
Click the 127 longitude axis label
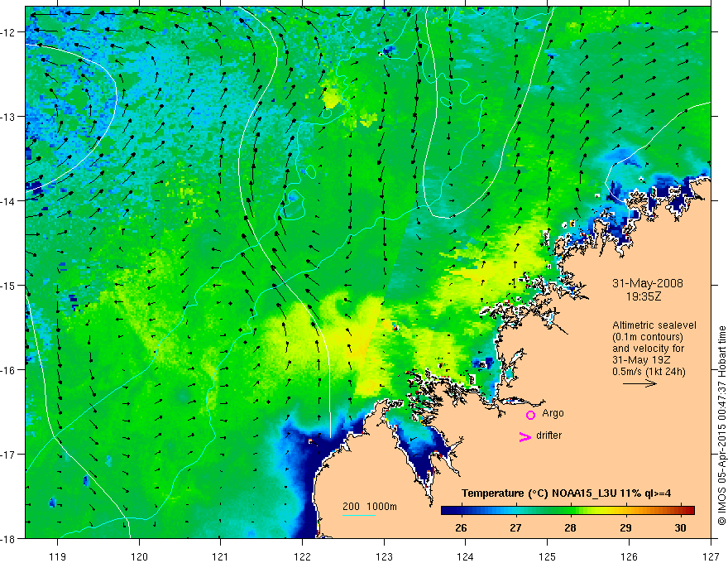(x=711, y=543)
